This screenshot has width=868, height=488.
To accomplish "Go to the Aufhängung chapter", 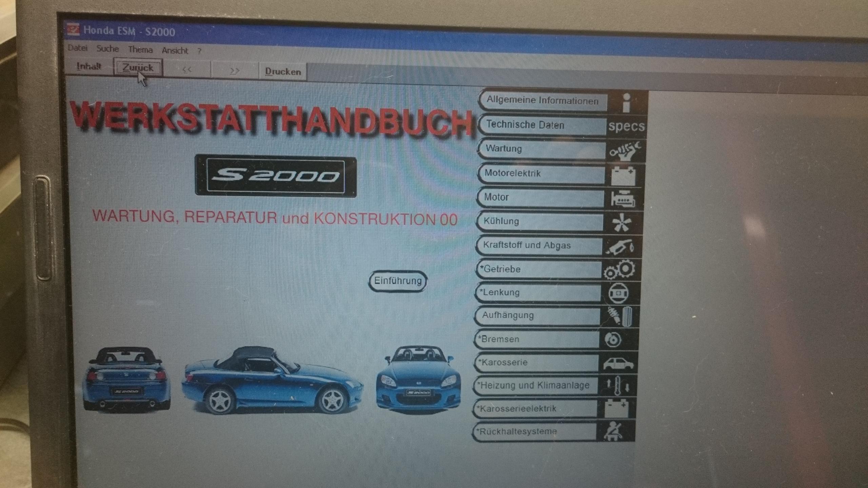I will pyautogui.click(x=537, y=316).
